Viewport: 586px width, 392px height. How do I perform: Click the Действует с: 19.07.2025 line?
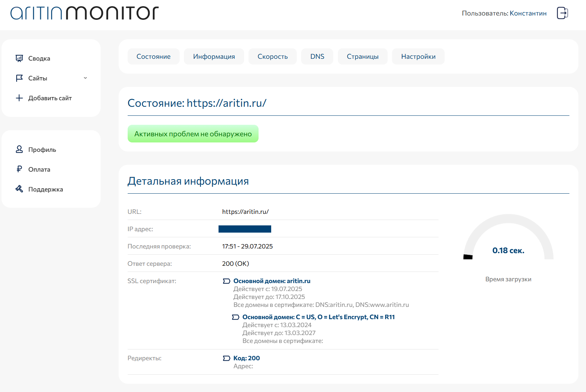(268, 289)
